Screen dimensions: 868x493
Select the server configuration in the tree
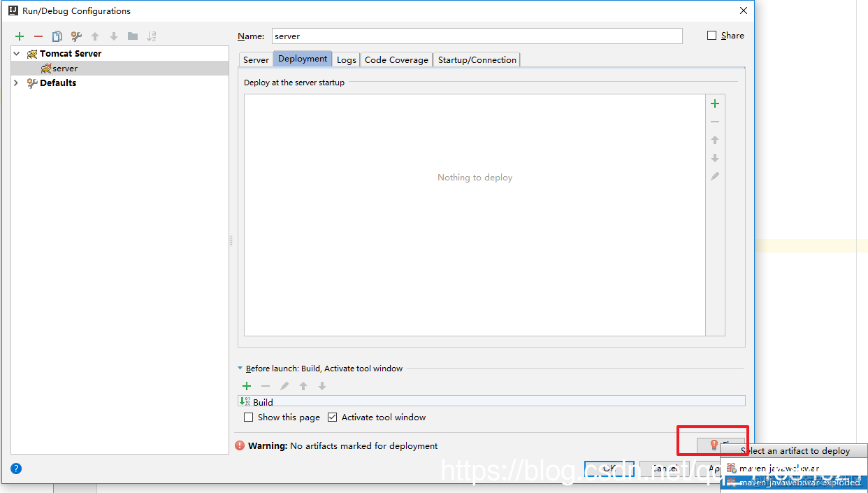coord(65,69)
